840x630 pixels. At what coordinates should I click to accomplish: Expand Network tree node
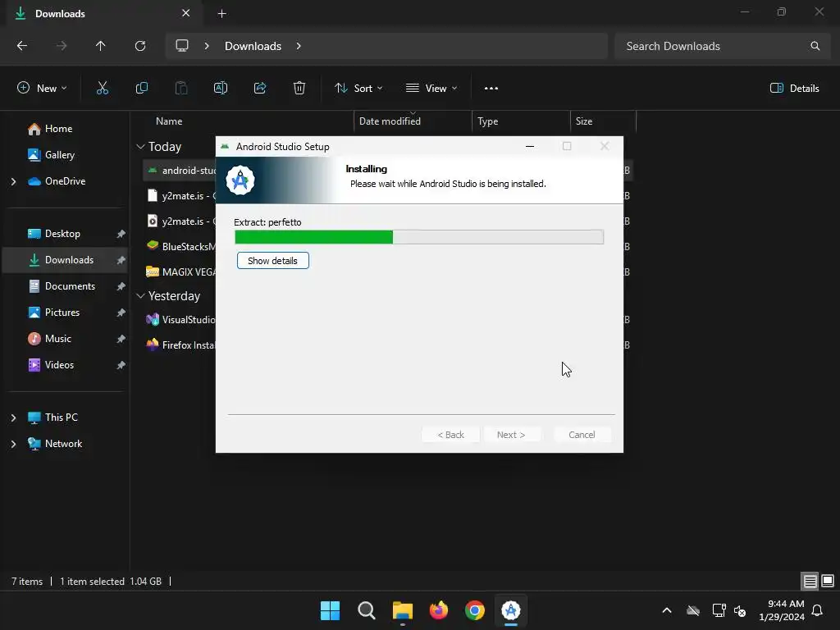(x=13, y=444)
